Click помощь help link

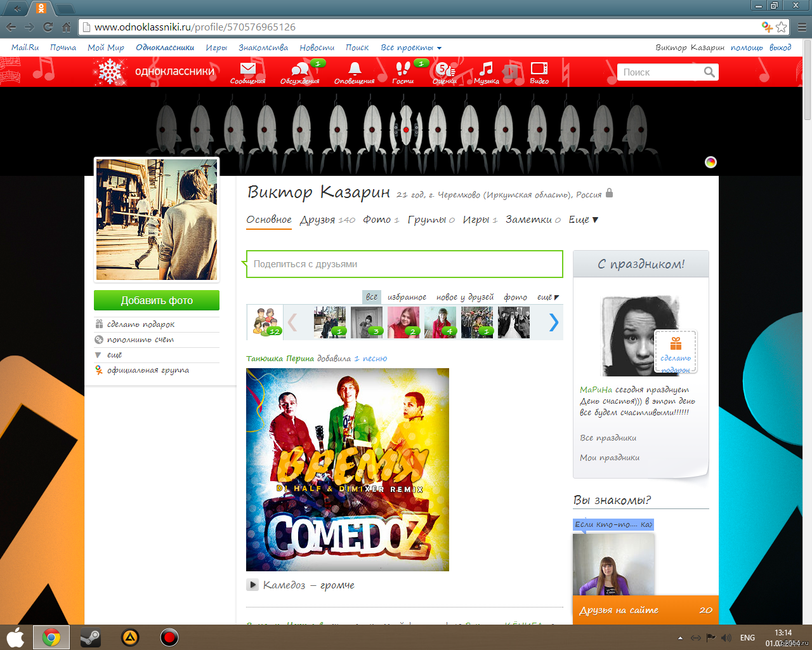[746, 48]
